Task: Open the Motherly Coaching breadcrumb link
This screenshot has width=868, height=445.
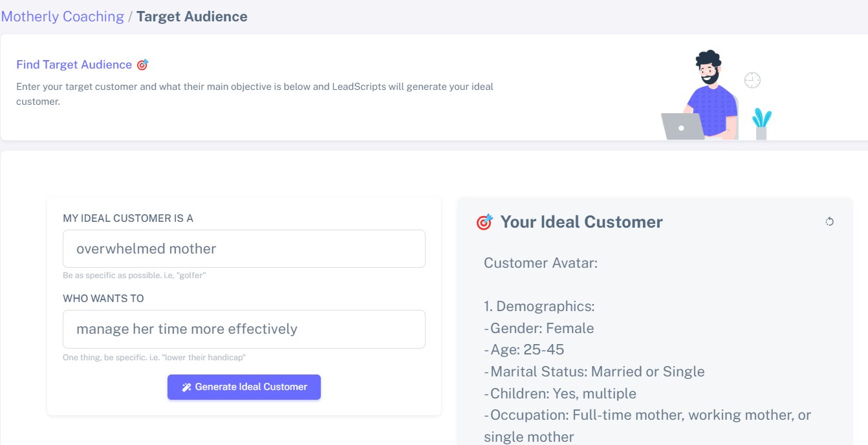Action: [x=62, y=17]
